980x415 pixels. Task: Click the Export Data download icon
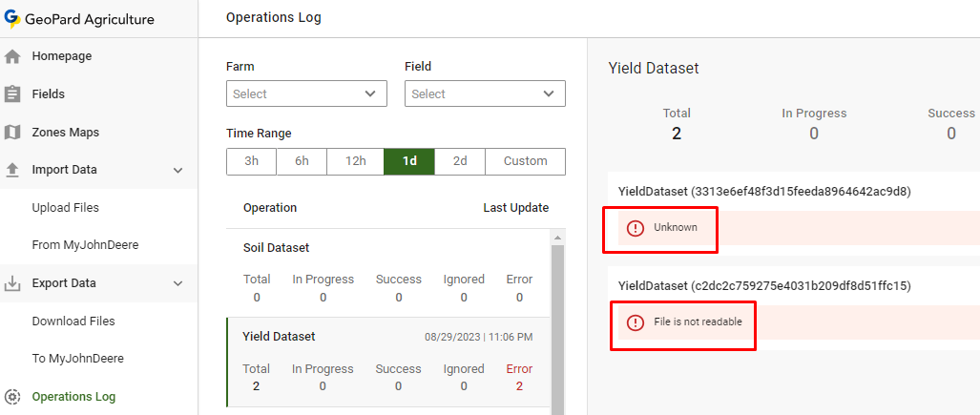12,283
